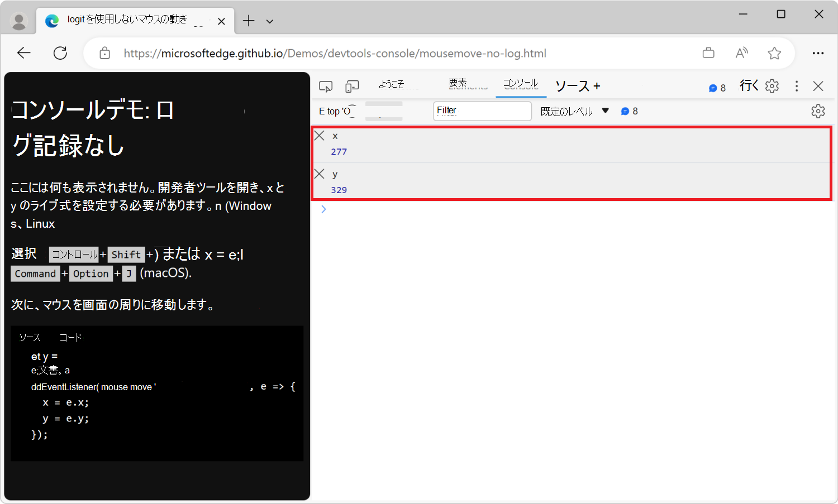Reload the mousemove demo page
The image size is (838, 504).
tap(60, 52)
